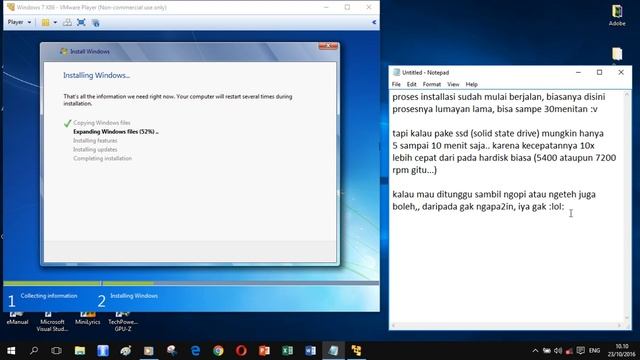Maximize the Notepad window
The image size is (640, 360).
coord(599,72)
